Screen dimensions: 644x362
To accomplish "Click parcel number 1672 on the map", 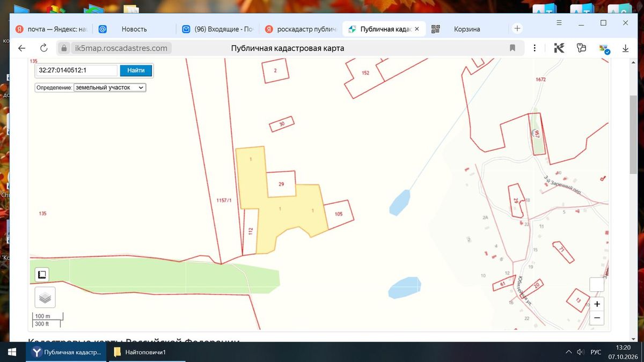I will (x=540, y=79).
